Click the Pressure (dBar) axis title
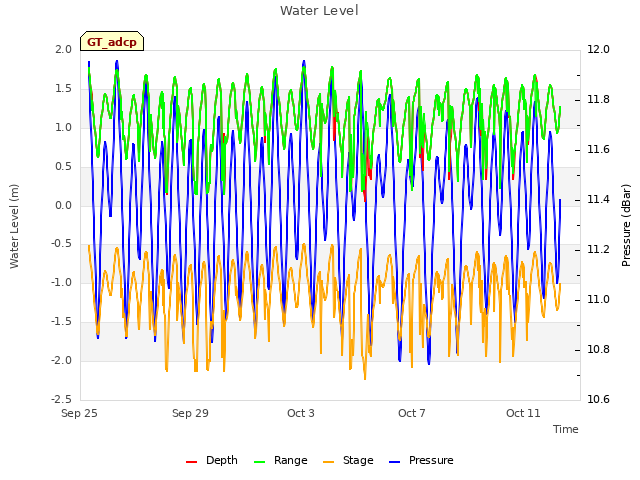The image size is (640, 480). (x=626, y=225)
